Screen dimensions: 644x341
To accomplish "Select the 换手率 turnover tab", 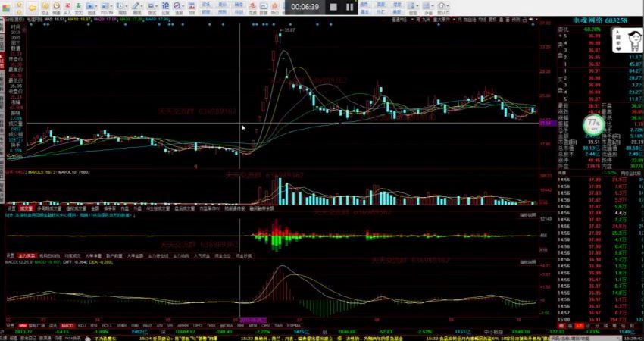I will point(108,208).
